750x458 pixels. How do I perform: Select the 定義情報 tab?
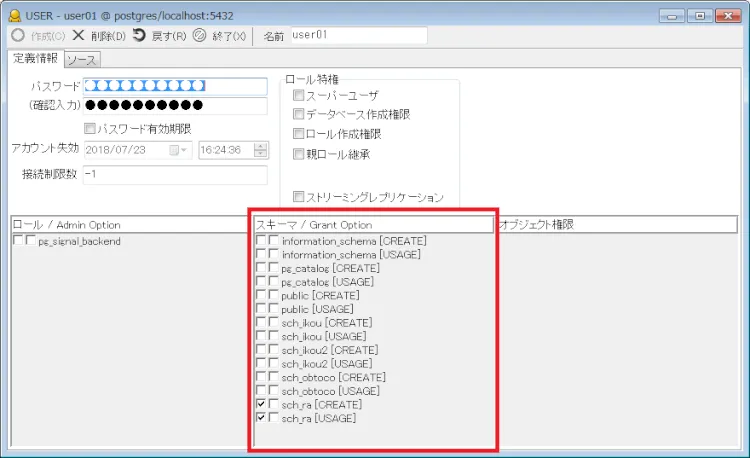coord(35,58)
